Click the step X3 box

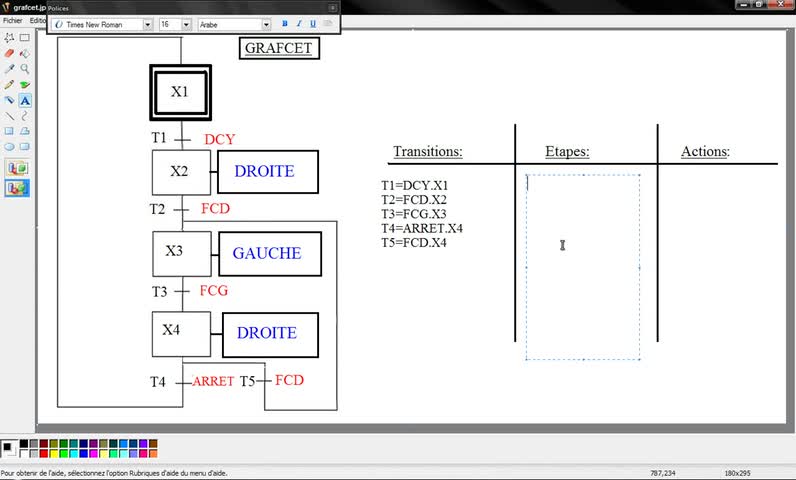182,254
